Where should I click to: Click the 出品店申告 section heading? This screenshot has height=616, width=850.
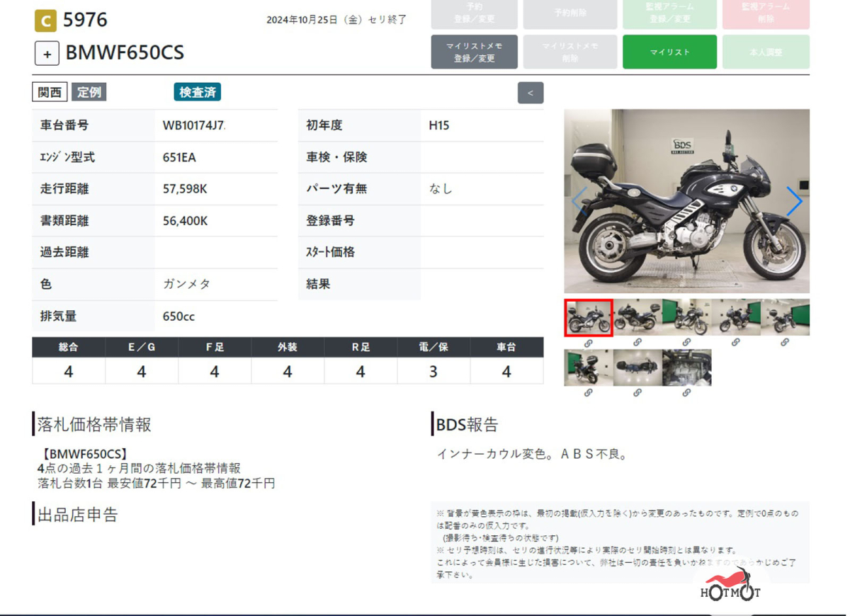(x=78, y=514)
